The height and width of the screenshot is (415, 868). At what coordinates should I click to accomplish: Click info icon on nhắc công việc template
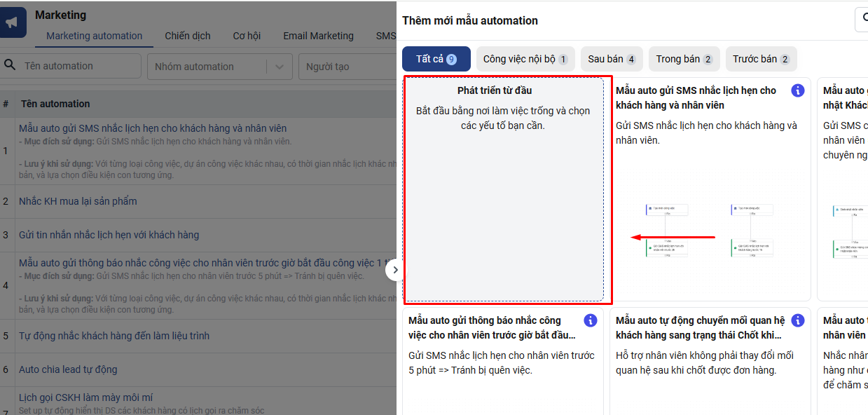tap(591, 320)
